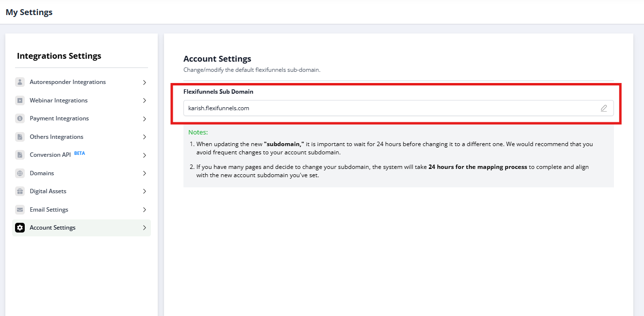Select Conversion API menu item
This screenshot has height=316, width=644.
pyautogui.click(x=82, y=155)
